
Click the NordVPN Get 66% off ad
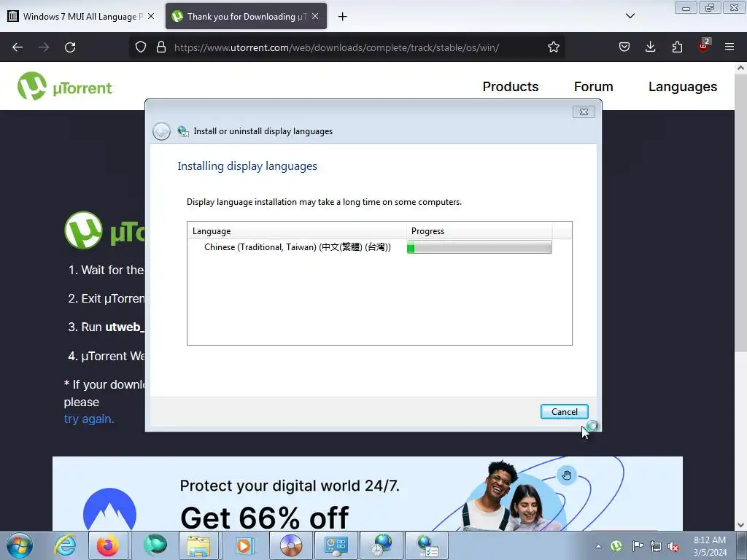pyautogui.click(x=367, y=494)
